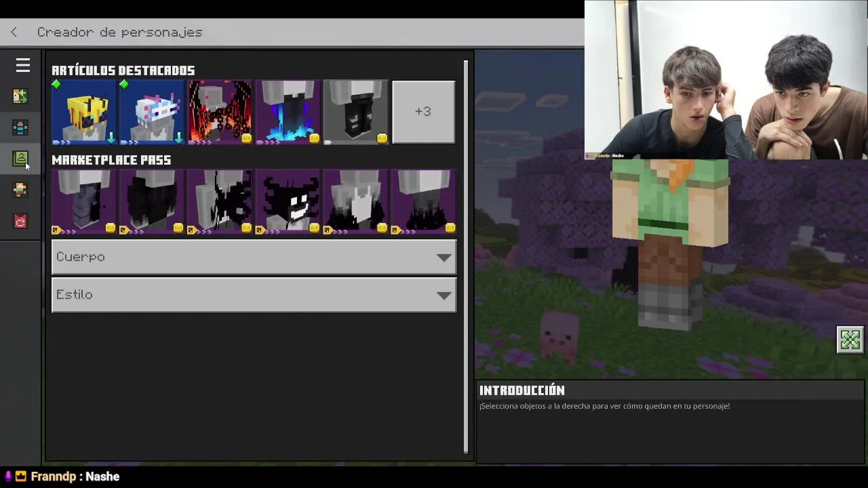Open the teal body character sidebar icon
The height and width of the screenshot is (488, 868).
(x=20, y=127)
